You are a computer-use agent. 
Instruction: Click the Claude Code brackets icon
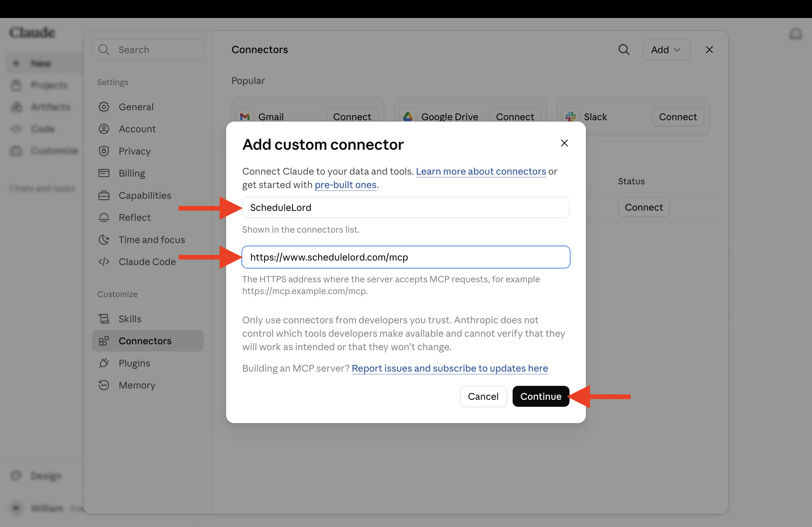(x=104, y=262)
